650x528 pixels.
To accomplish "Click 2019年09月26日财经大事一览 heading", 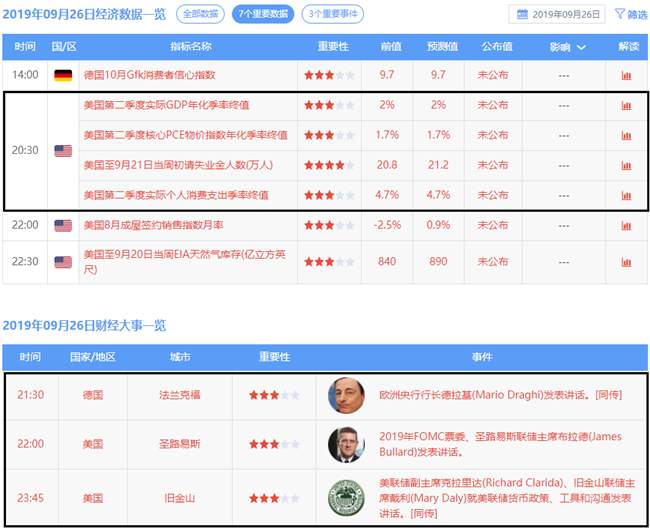I will pos(84,325).
